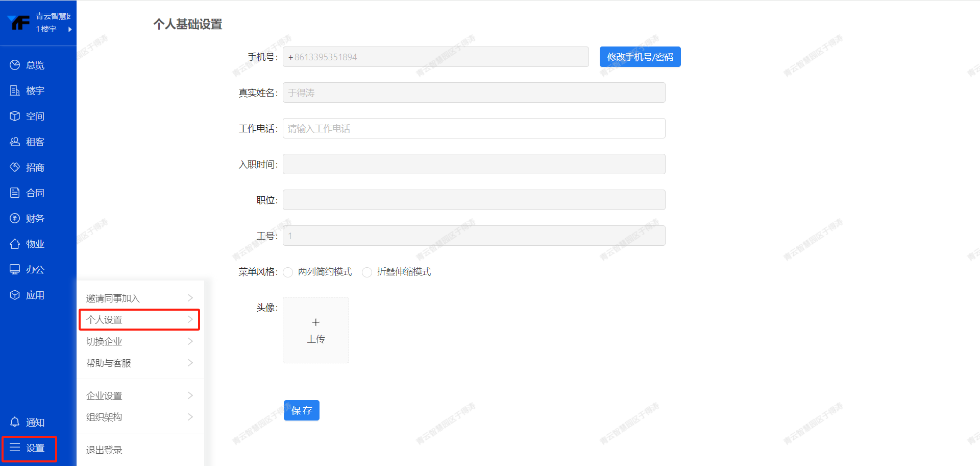Viewport: 980px width, 466px height.
Task: Expand the 邀请同事加入 chevron
Action: pyautogui.click(x=190, y=298)
